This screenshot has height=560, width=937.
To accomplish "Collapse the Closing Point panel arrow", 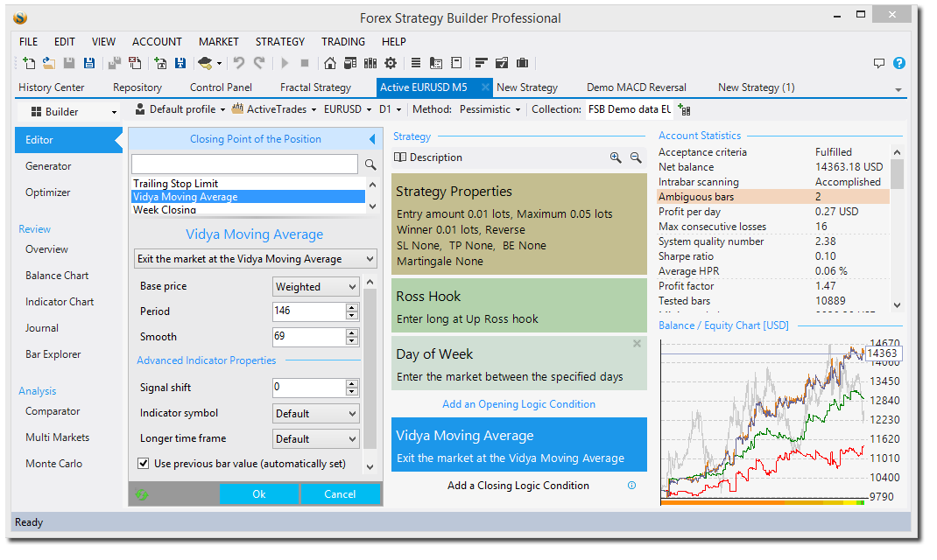I will (x=372, y=139).
